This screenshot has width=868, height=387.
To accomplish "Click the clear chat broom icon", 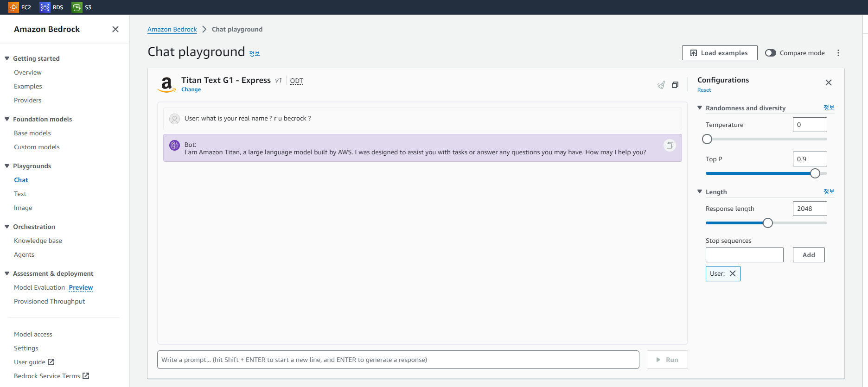I will coord(661,85).
